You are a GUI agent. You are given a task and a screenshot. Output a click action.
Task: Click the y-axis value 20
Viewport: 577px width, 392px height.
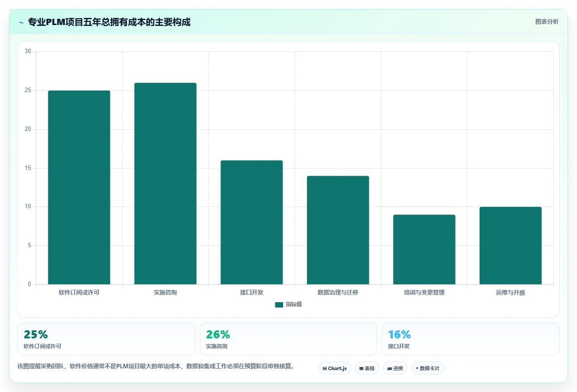(x=28, y=129)
